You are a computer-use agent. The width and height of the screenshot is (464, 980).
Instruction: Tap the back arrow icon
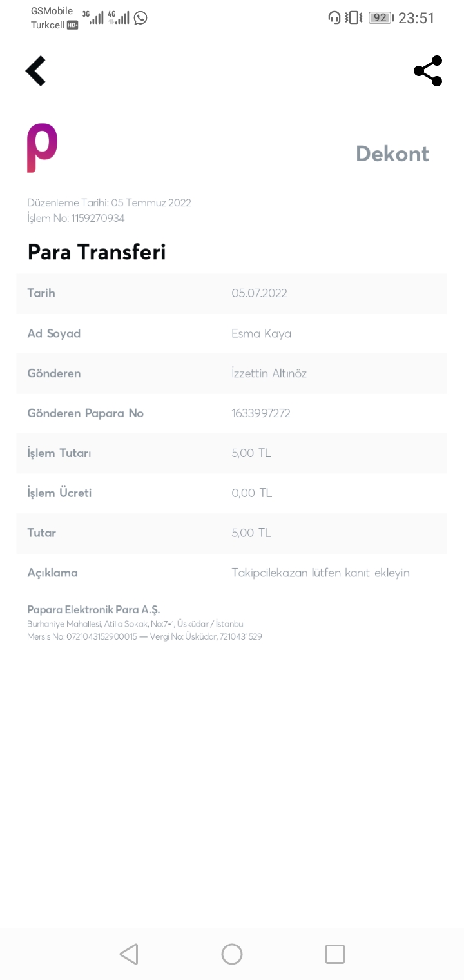[36, 71]
